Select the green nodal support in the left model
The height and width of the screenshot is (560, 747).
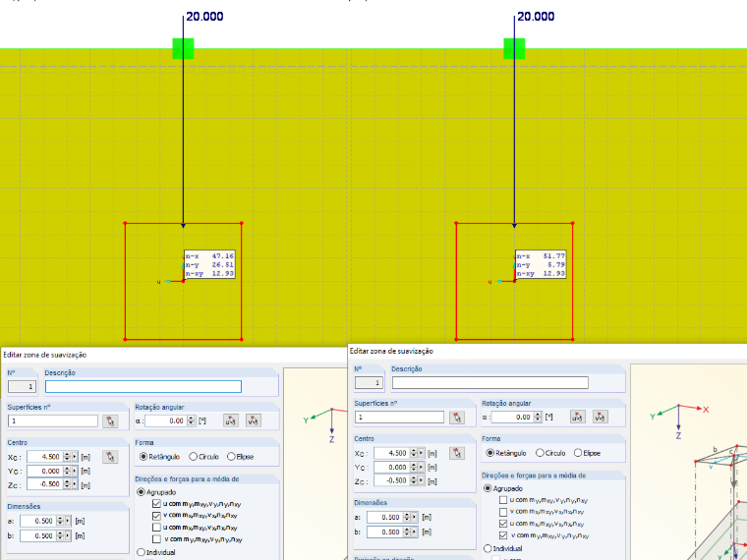click(x=183, y=48)
